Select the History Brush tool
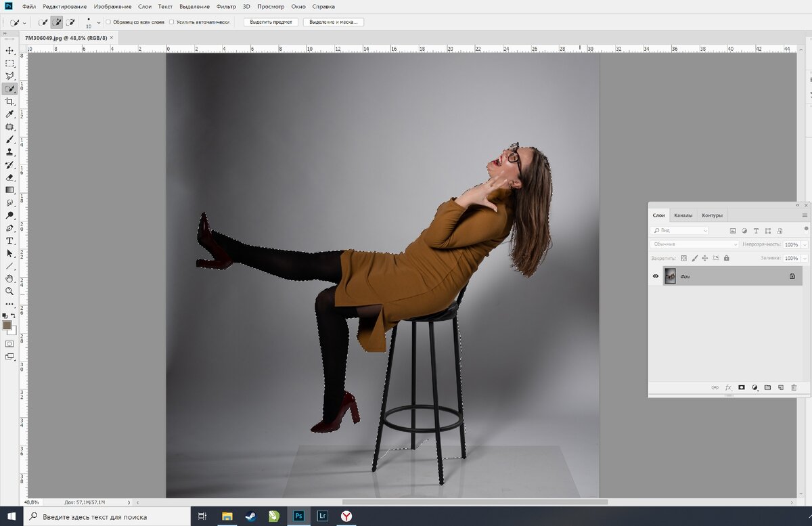 pyautogui.click(x=9, y=165)
